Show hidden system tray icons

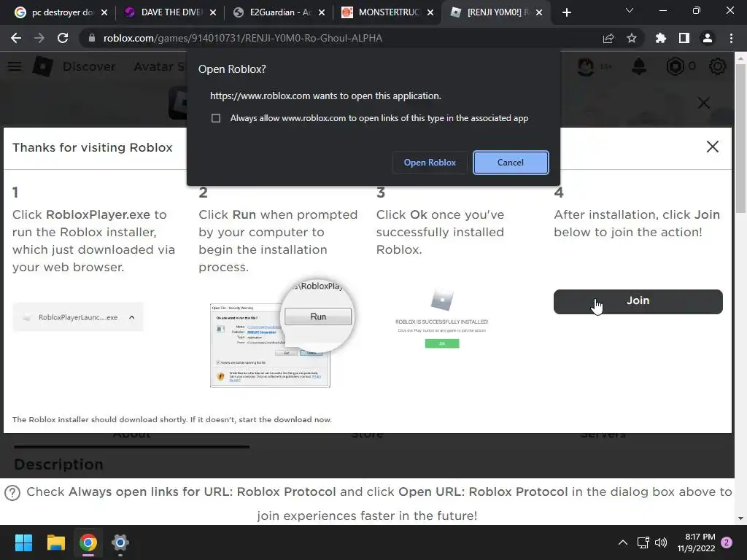point(623,542)
